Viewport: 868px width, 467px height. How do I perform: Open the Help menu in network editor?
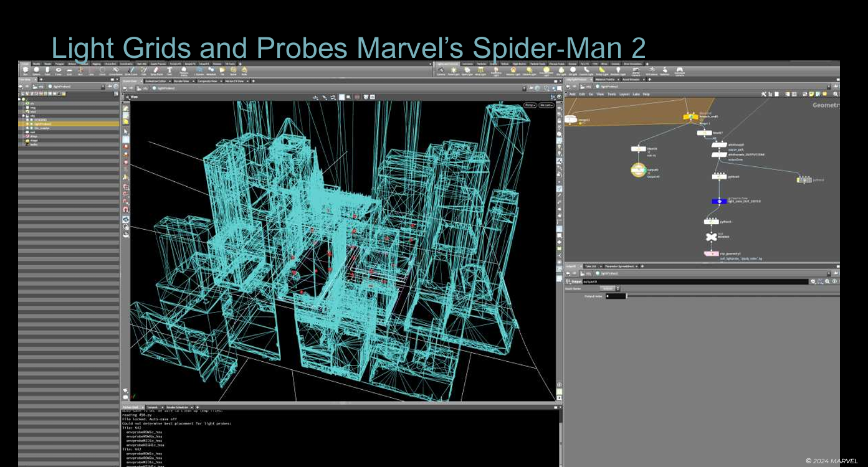(646, 94)
